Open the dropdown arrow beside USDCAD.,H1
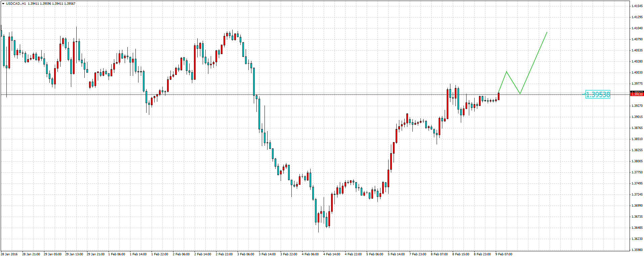644x257 pixels. pos(3,4)
